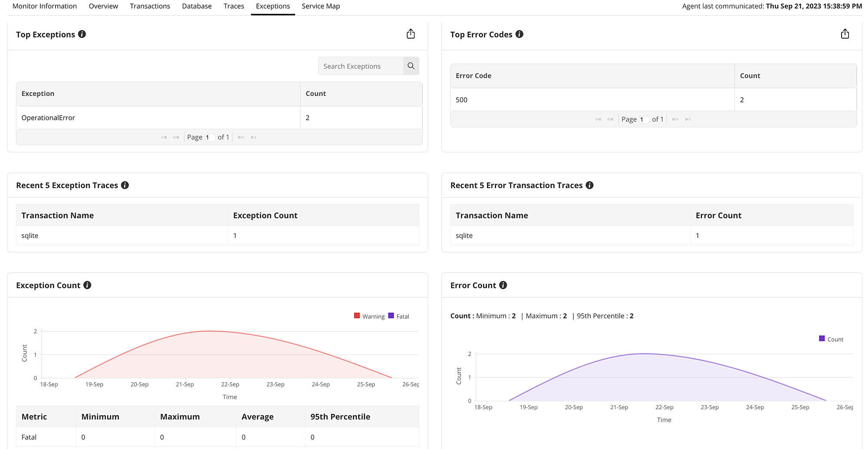The image size is (868, 449).
Task: Toggle the Fatal series in Exception Count legend
Action: pyautogui.click(x=398, y=316)
